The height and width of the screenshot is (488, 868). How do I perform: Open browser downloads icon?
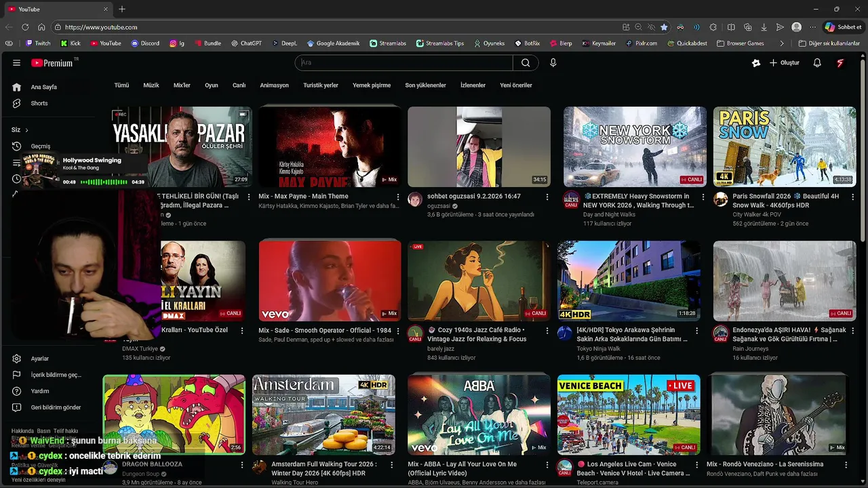pyautogui.click(x=764, y=27)
